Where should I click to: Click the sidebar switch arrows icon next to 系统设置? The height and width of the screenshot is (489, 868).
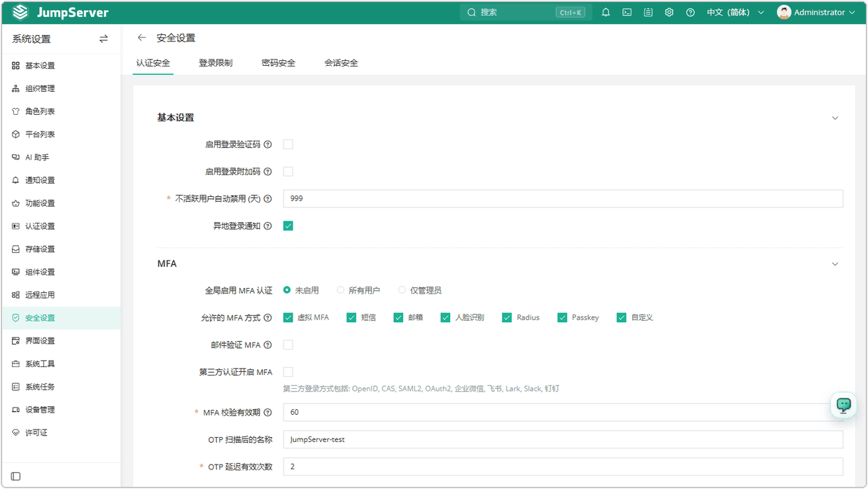pyautogui.click(x=104, y=39)
